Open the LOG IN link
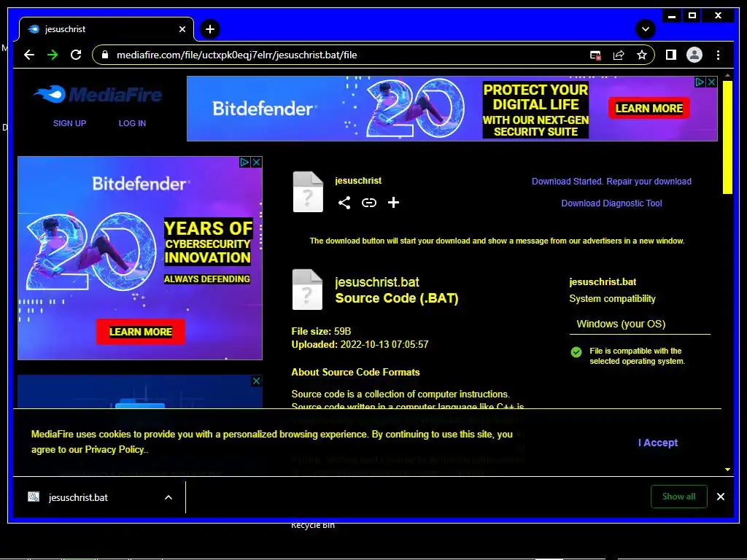This screenshot has height=560, width=747. click(132, 123)
